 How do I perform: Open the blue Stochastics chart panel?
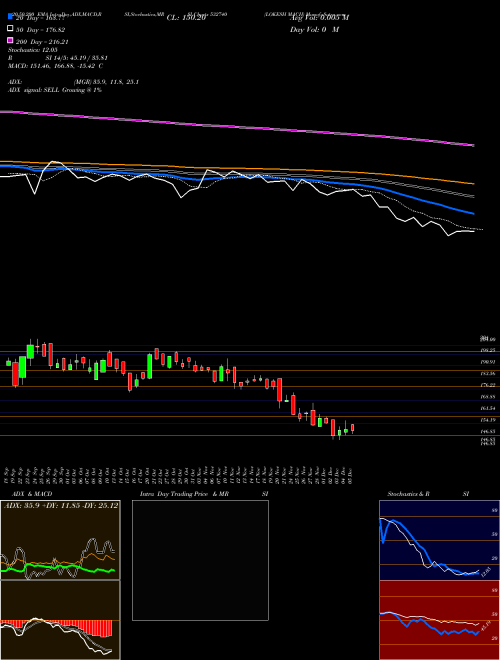coord(439,540)
